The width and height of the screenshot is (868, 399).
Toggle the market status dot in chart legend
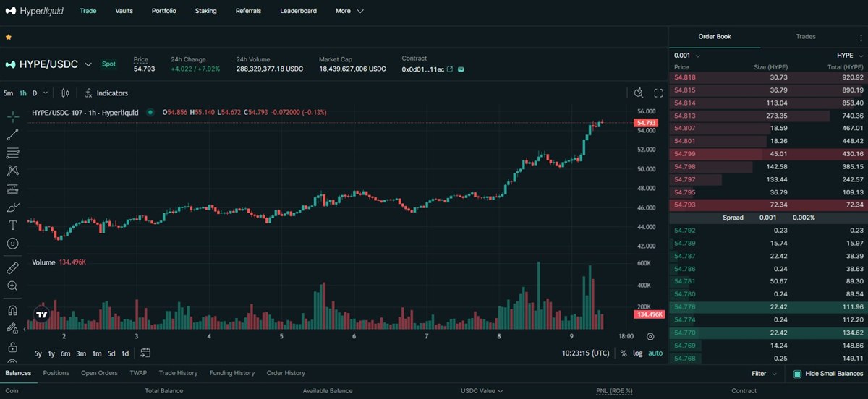[150, 112]
